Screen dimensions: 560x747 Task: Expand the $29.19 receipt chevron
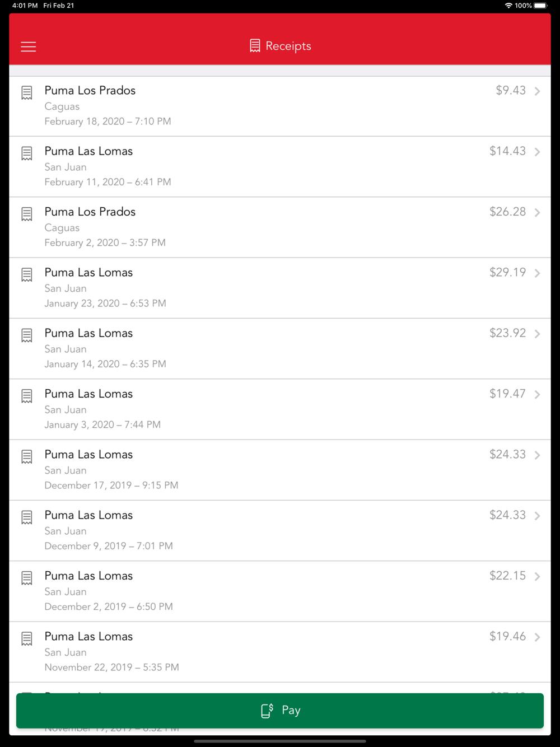click(x=537, y=273)
